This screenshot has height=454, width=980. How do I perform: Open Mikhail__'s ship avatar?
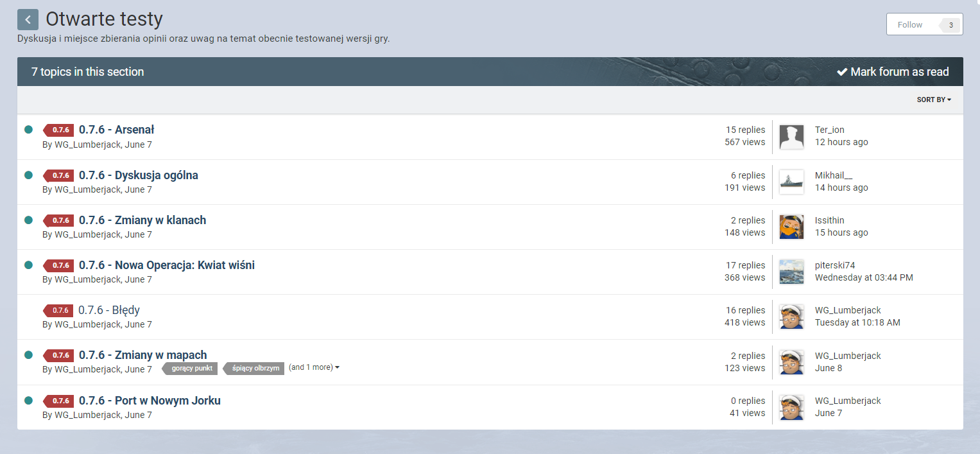(x=791, y=182)
